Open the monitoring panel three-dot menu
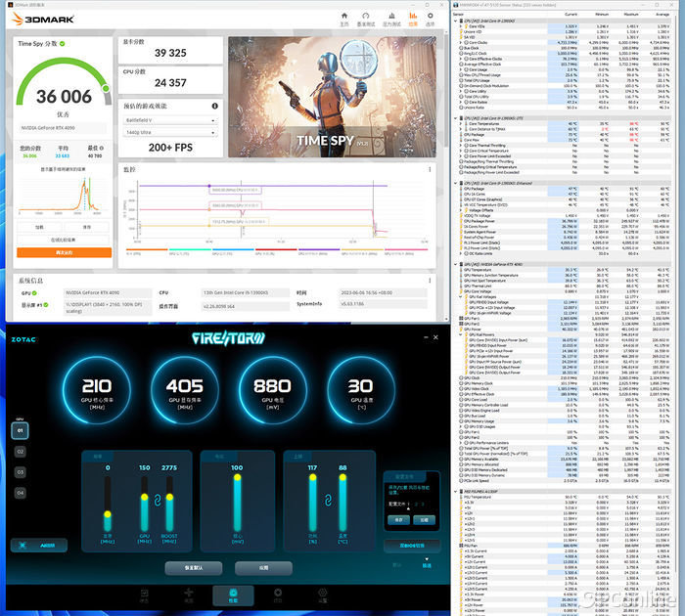The image size is (685, 616). (430, 169)
